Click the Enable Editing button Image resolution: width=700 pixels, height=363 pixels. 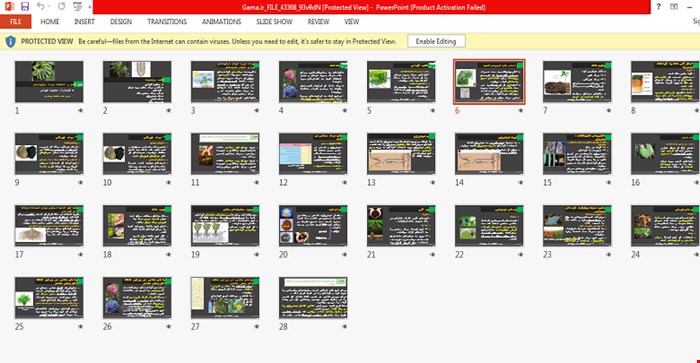pyautogui.click(x=436, y=41)
